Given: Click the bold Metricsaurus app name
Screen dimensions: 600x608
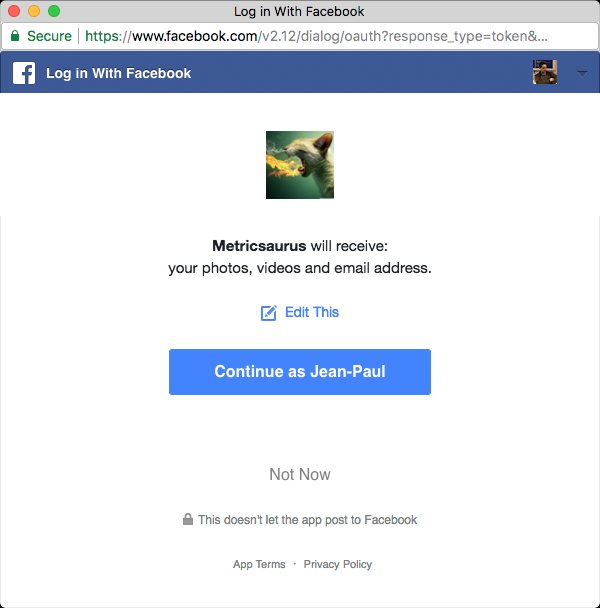Looking at the screenshot, I should [x=259, y=246].
